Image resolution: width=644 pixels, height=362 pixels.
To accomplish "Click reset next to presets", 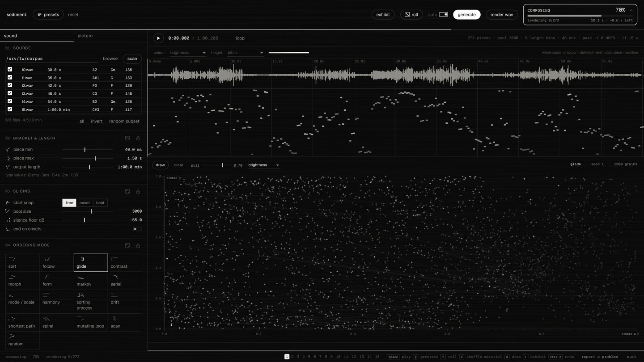I will coord(73,15).
